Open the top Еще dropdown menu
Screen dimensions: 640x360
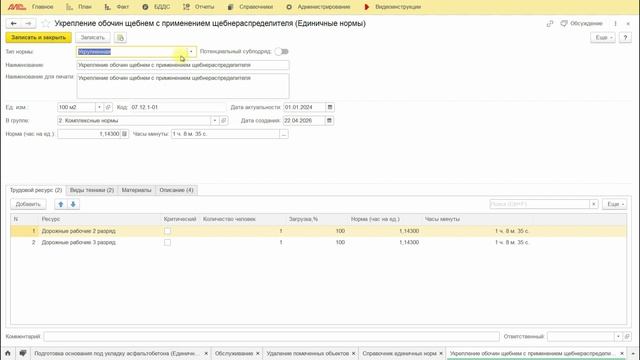tap(603, 38)
